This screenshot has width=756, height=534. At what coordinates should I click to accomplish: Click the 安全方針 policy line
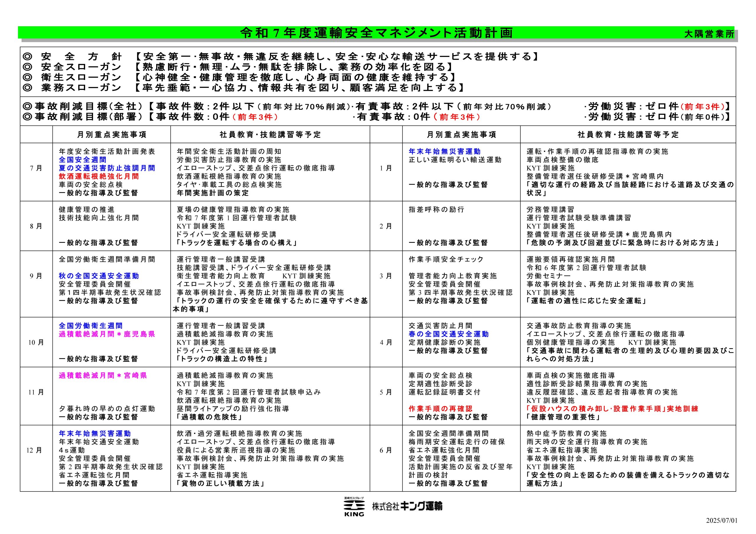(281, 57)
